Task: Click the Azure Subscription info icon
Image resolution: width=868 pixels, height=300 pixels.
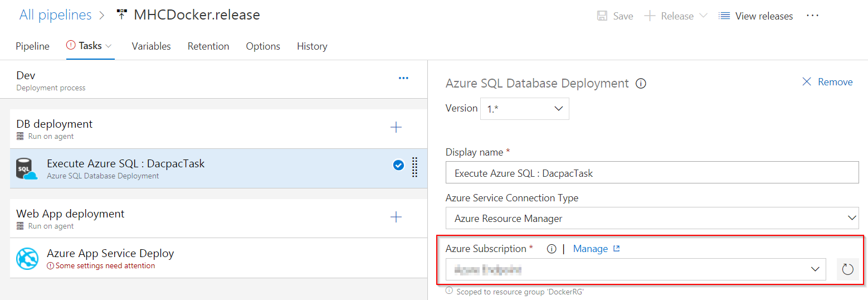Action: click(552, 249)
